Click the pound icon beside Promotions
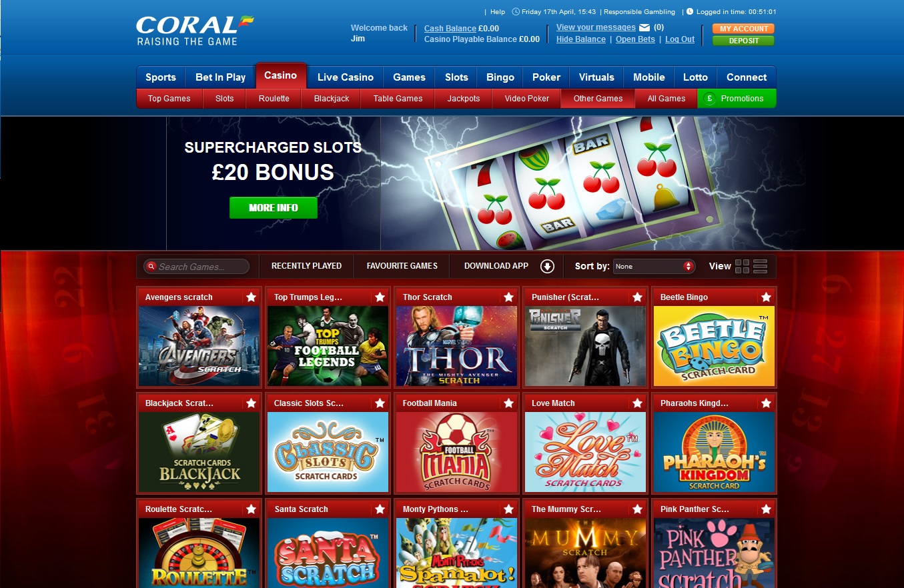 pyautogui.click(x=709, y=99)
